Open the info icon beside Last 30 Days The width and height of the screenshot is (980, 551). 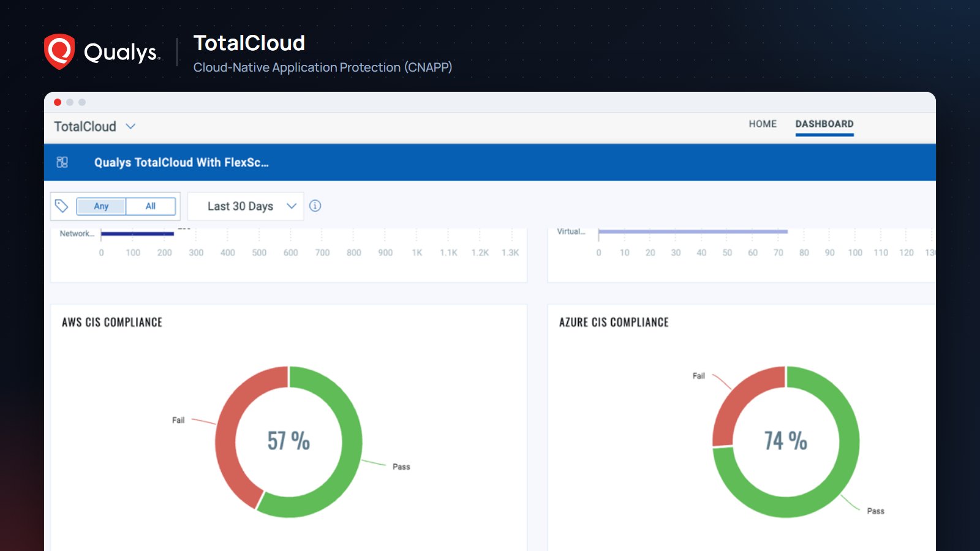coord(315,206)
